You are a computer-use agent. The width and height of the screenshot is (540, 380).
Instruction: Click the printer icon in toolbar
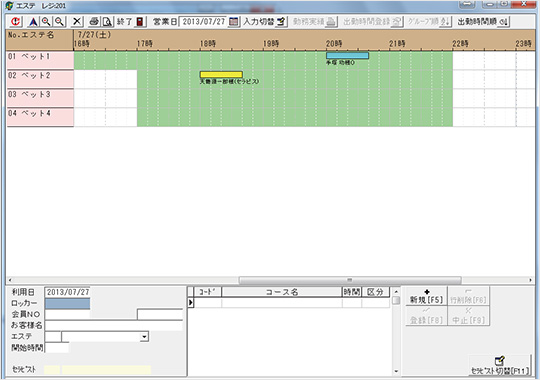coord(94,21)
